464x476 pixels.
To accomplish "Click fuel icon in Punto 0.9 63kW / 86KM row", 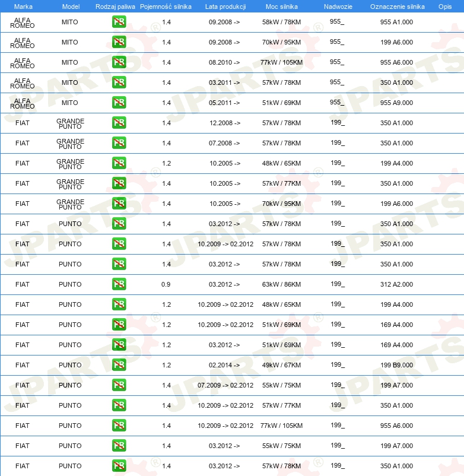I will pyautogui.click(x=119, y=284).
